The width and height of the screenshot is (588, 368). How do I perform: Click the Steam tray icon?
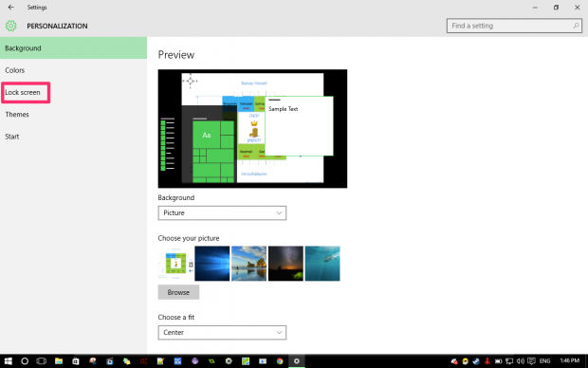point(476,361)
